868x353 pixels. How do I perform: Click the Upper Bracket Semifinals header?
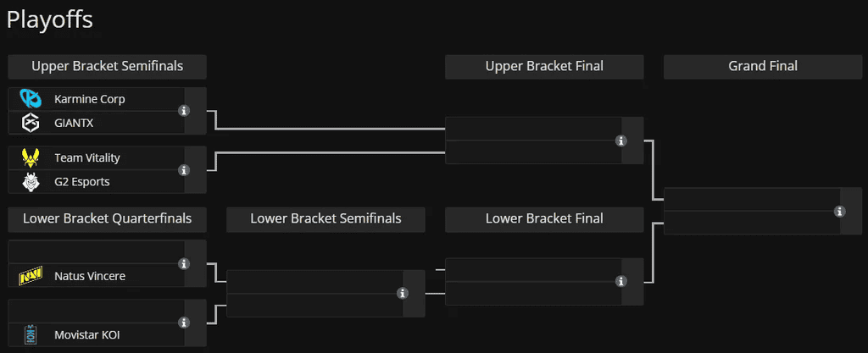pos(108,66)
